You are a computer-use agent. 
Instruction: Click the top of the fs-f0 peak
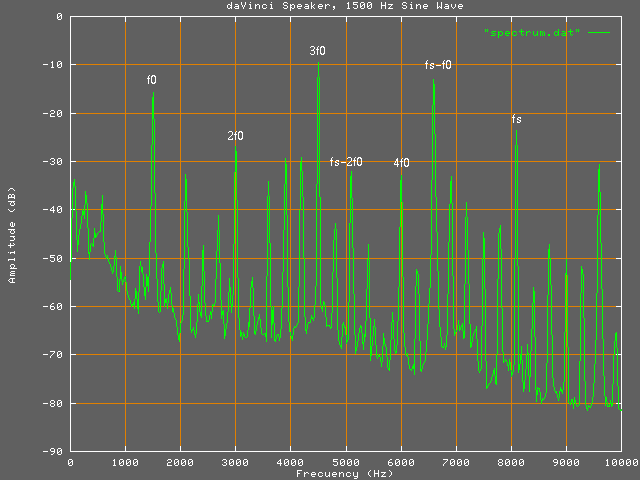click(x=433, y=80)
